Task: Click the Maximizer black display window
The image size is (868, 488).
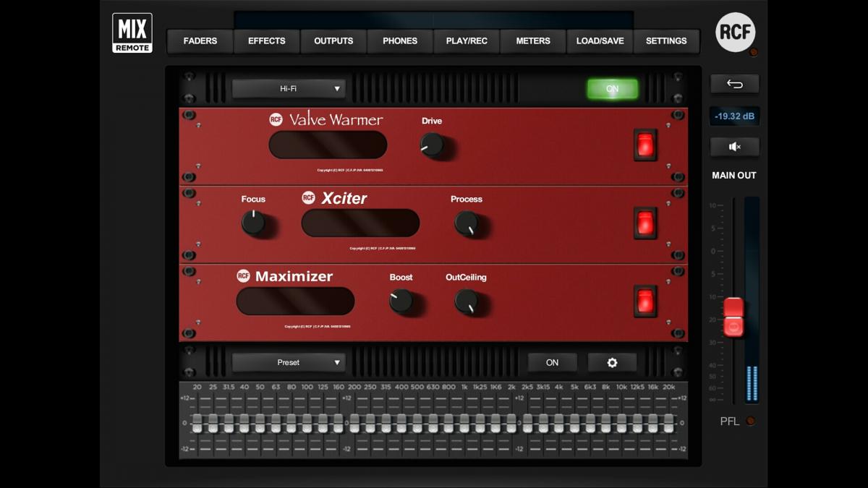Action: click(x=295, y=301)
